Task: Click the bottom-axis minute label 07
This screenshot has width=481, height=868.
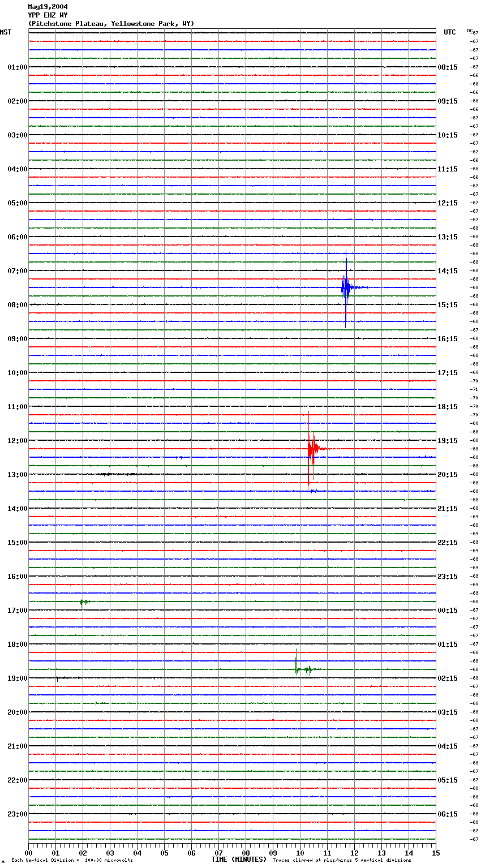Action: 218,853
